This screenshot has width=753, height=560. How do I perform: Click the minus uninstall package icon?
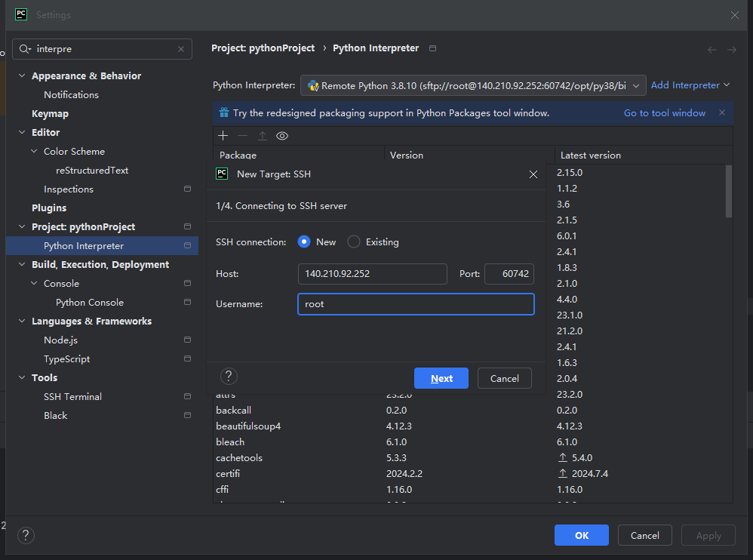[x=242, y=136]
